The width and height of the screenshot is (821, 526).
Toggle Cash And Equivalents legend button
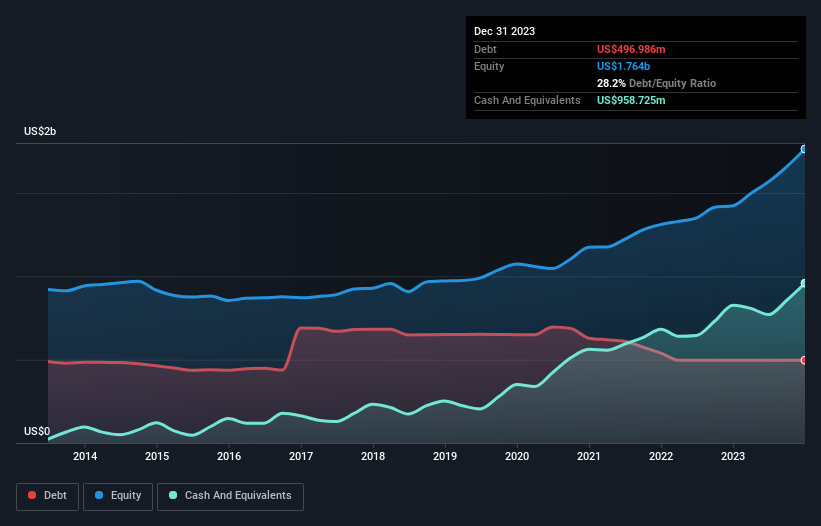230,496
